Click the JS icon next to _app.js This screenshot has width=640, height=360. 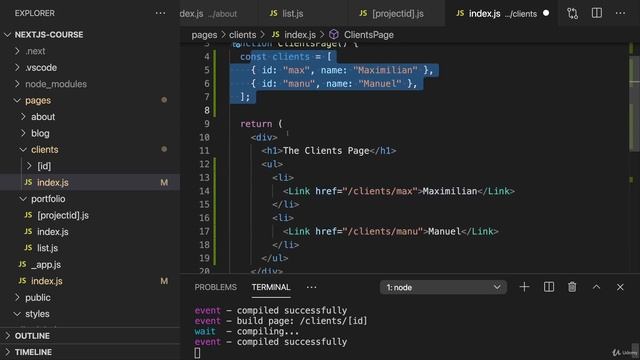point(22,264)
